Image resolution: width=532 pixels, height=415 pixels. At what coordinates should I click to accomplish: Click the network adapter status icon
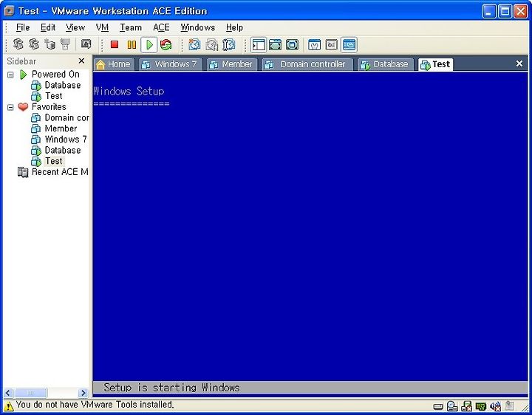[481, 406]
